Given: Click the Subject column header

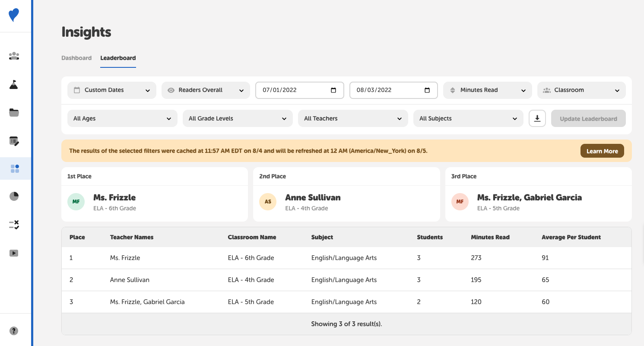Looking at the screenshot, I should pyautogui.click(x=322, y=237).
